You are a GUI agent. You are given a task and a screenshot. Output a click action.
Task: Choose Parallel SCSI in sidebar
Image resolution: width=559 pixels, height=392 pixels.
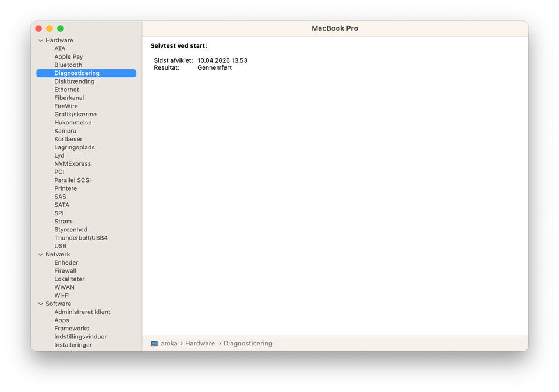[x=73, y=180]
